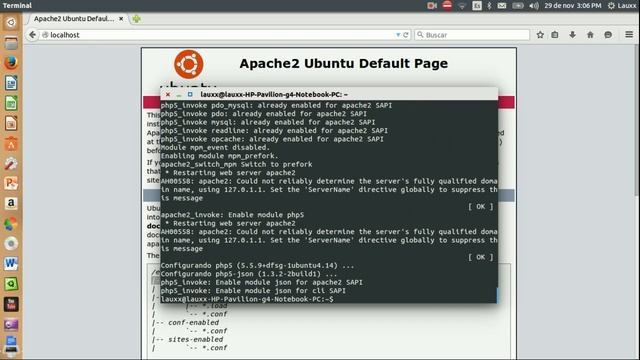Screen dimensions: 640x360
Task: Open System Settings wrench icon in dock
Action: click(11, 163)
